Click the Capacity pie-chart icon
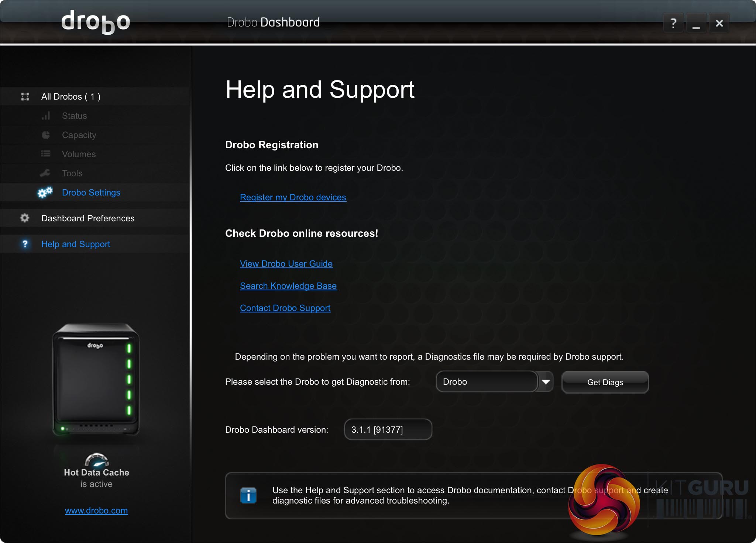Screen dimensions: 756x543 point(46,135)
